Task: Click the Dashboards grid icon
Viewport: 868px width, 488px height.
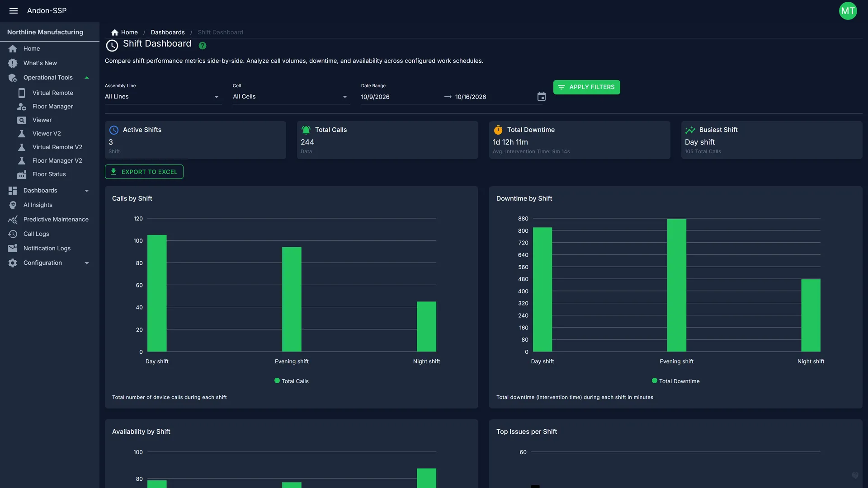Action: (13, 191)
